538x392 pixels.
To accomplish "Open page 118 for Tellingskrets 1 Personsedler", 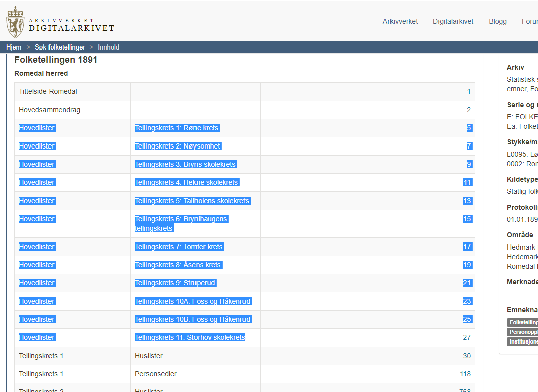I will (465, 374).
